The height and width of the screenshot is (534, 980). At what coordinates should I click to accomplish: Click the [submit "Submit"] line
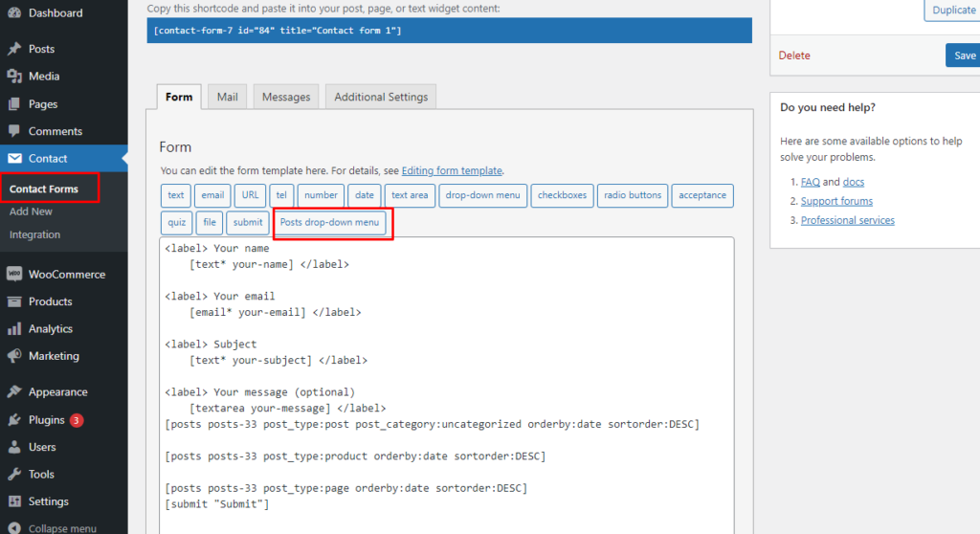click(x=217, y=504)
